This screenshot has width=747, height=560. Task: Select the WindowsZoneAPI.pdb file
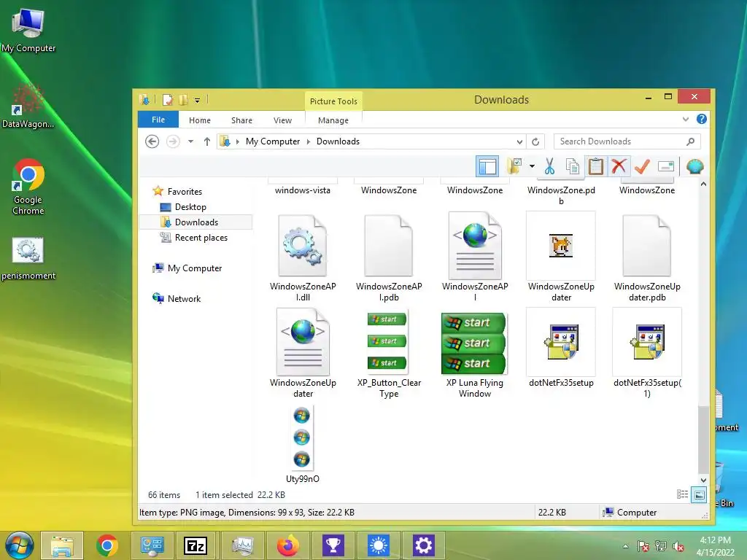click(389, 257)
